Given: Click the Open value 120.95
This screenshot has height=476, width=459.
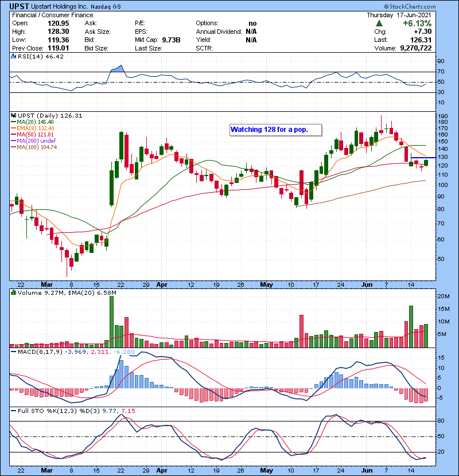Looking at the screenshot, I should coord(59,24).
